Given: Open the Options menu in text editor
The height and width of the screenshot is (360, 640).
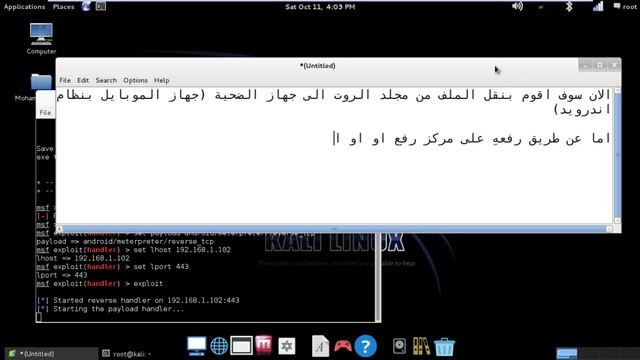Looking at the screenshot, I should pyautogui.click(x=136, y=80).
